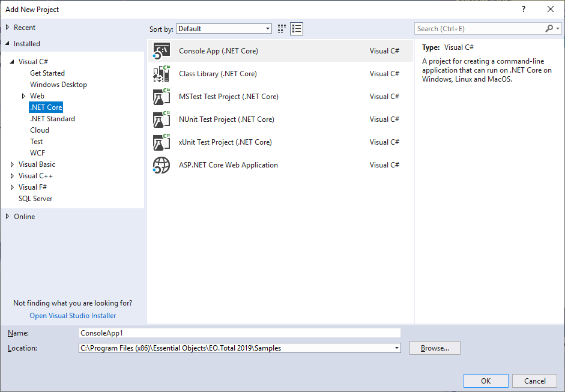Viewport: 565px width, 392px height.
Task: Choose xUnit Test Project (.NET Core)
Action: [280, 142]
